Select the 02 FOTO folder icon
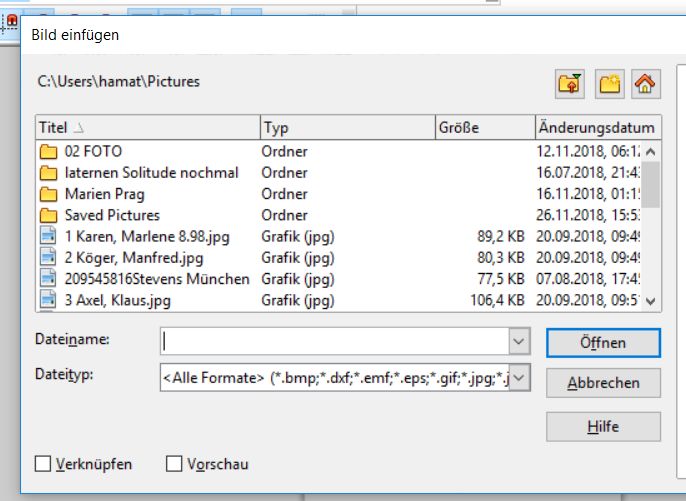Image resolution: width=686 pixels, height=501 pixels. (48, 152)
